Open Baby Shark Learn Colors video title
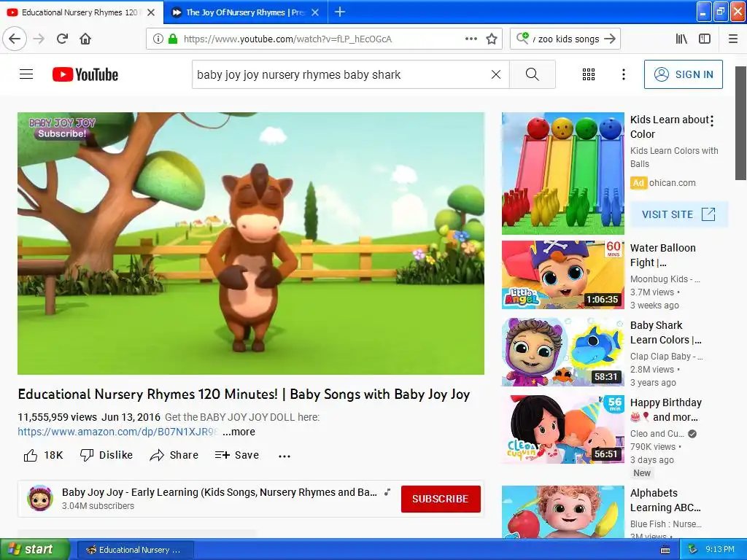This screenshot has width=747, height=560. 665,332
